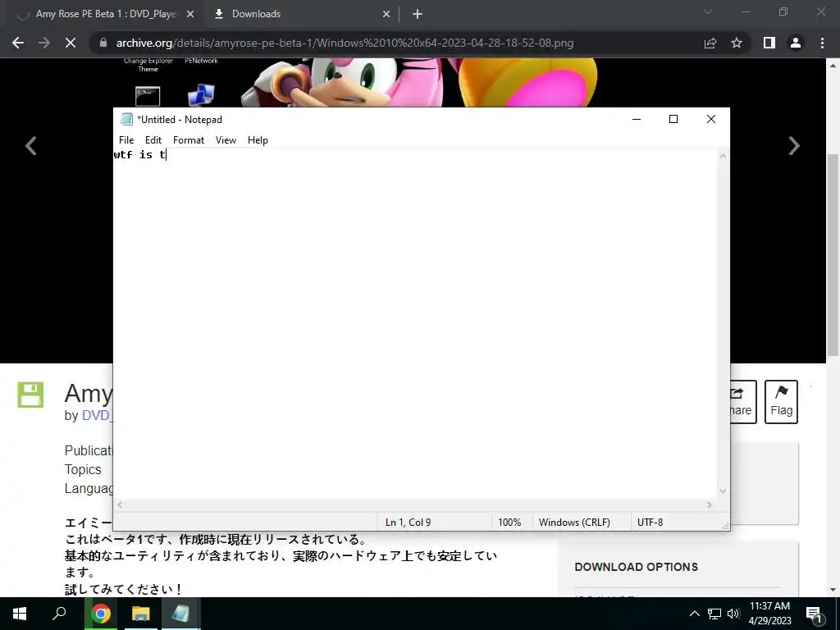Click the DOWNLOAD OPTIONS heading

(636, 567)
